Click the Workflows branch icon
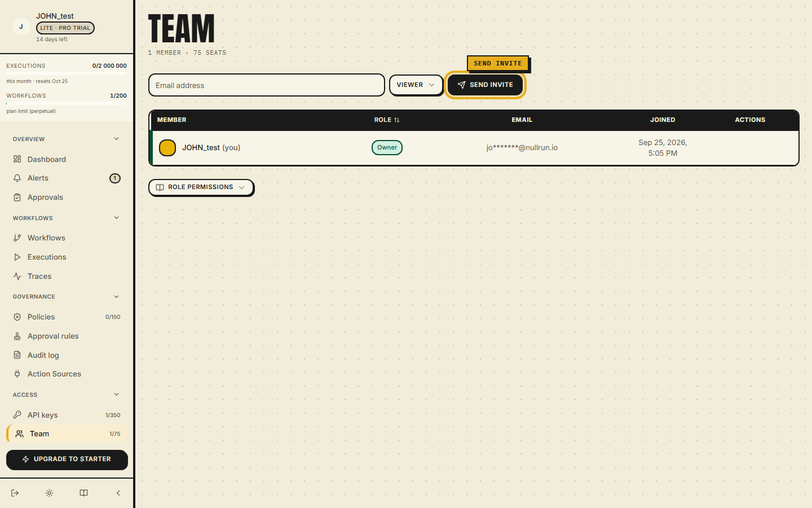The height and width of the screenshot is (508, 812). 17,238
